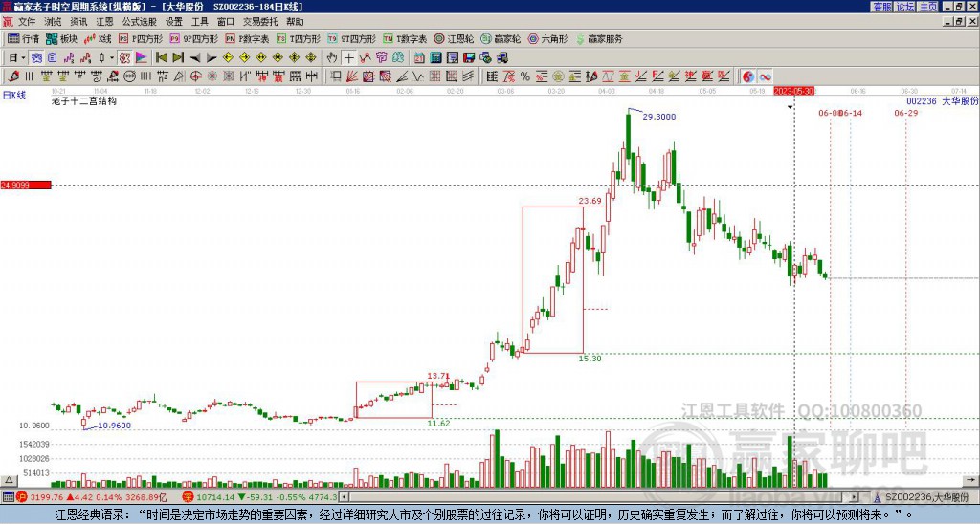Toggle the crosshair cursor tool

click(x=348, y=58)
